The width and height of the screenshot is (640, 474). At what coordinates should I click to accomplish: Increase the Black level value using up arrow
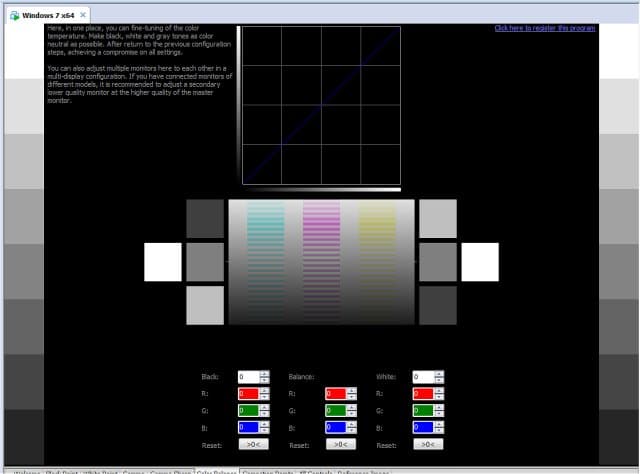(264, 374)
